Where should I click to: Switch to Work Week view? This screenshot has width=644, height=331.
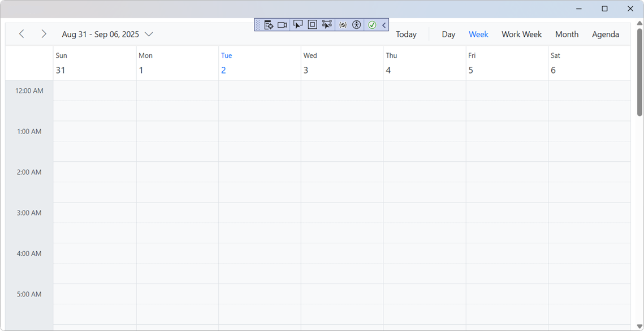(521, 34)
